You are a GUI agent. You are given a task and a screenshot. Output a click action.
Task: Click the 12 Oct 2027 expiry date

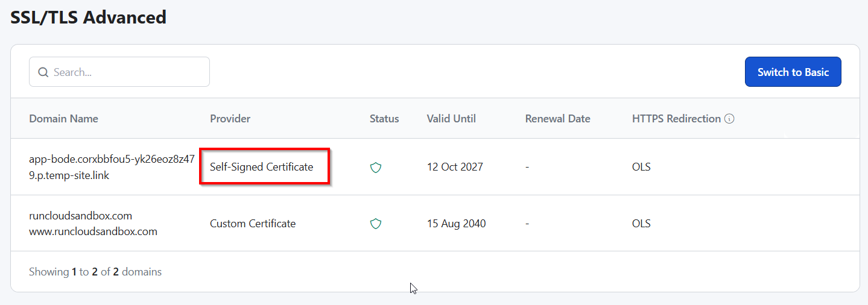pyautogui.click(x=455, y=167)
